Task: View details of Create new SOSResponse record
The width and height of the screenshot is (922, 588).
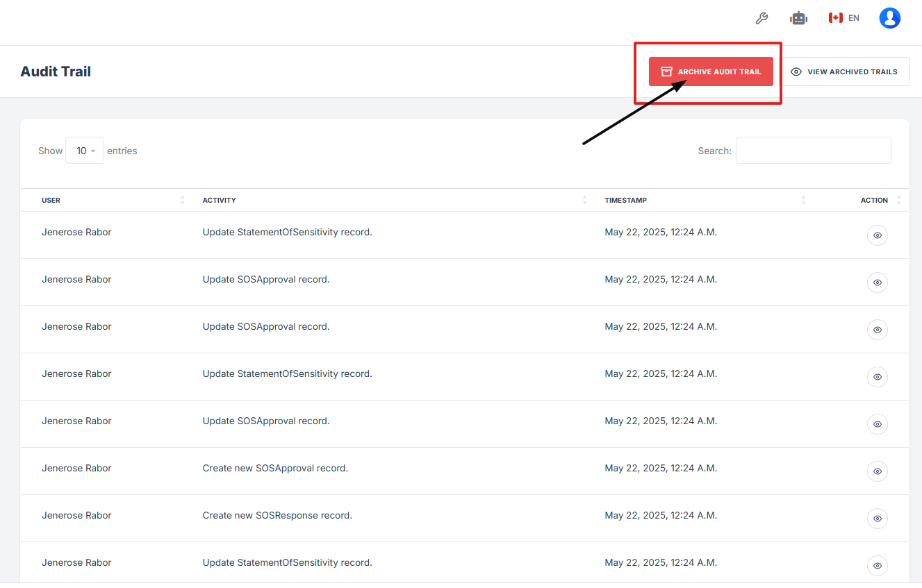Action: pos(877,519)
